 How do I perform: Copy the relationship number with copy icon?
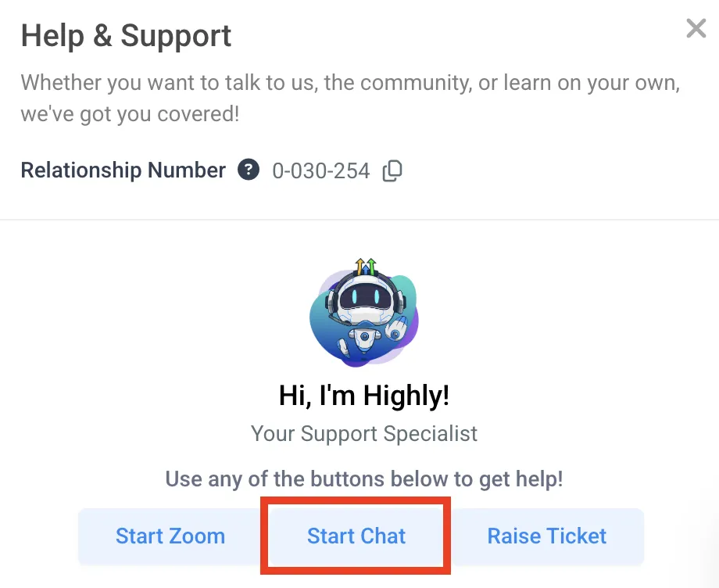[392, 170]
